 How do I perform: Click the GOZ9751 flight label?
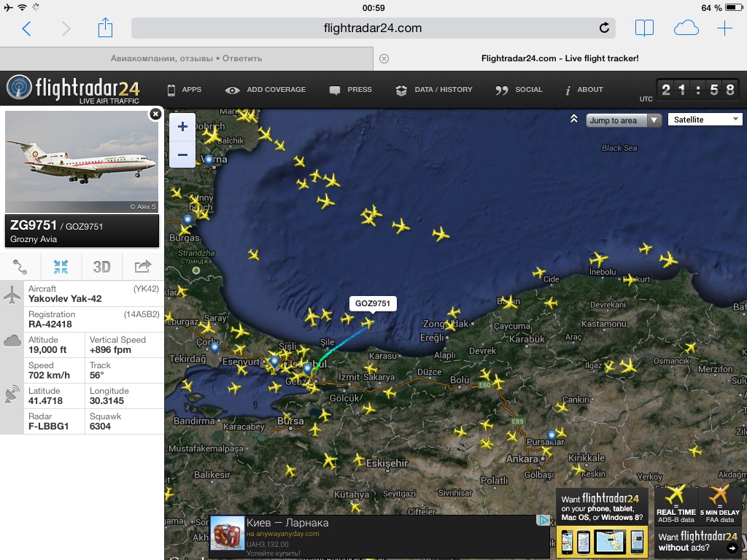coord(373,303)
